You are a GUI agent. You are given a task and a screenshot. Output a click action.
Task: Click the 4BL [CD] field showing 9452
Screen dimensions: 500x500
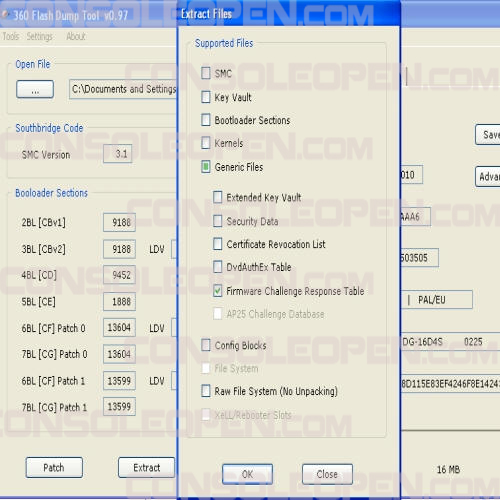tap(119, 275)
